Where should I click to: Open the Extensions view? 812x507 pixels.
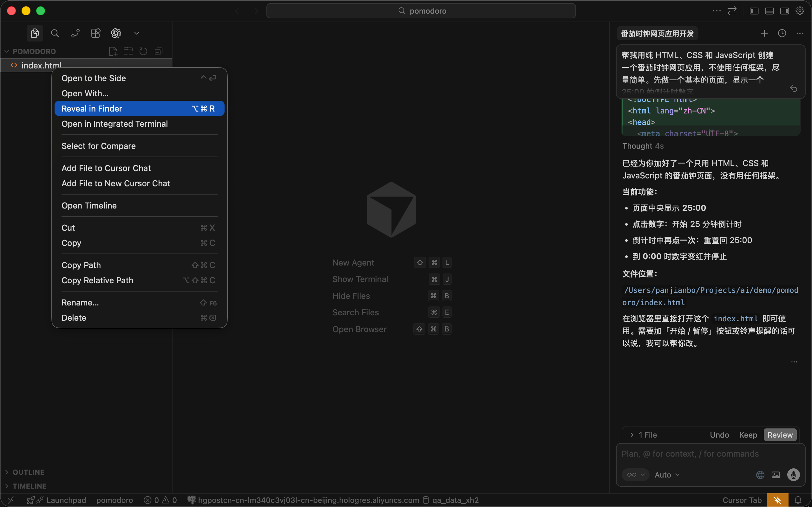tap(95, 33)
